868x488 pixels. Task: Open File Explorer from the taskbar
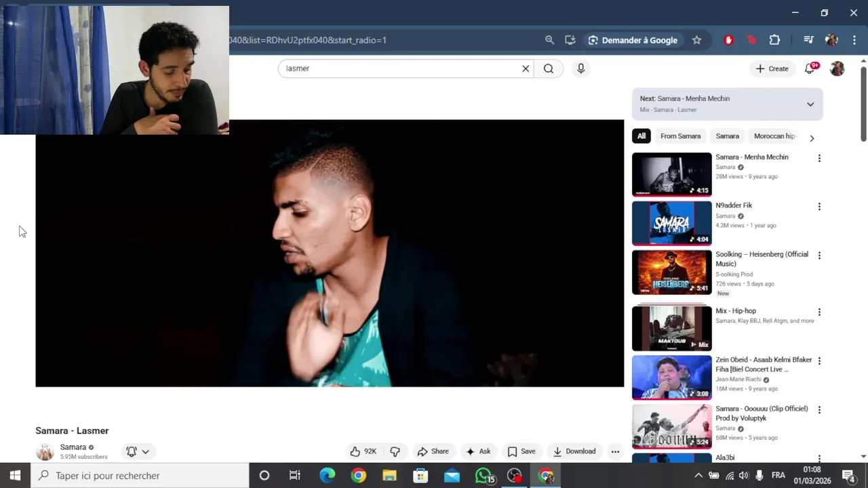[389, 476]
